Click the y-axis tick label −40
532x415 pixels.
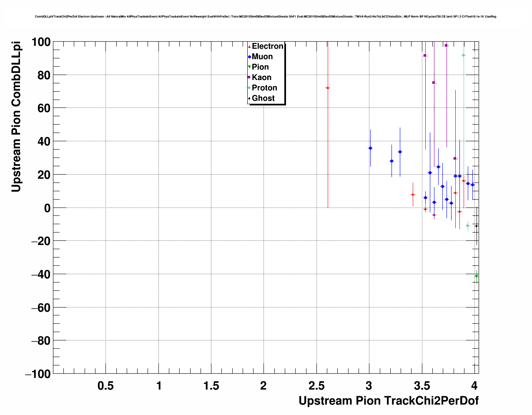(x=41, y=275)
